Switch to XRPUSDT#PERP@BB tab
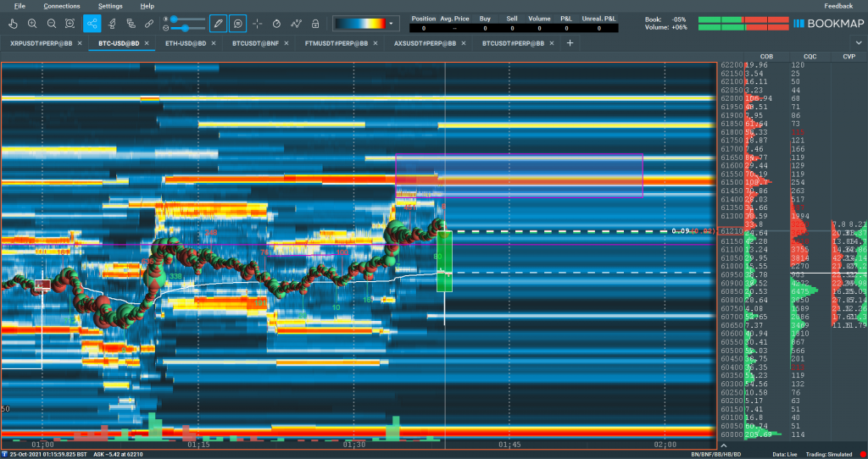Screen dimensions: 868x459 [41, 43]
